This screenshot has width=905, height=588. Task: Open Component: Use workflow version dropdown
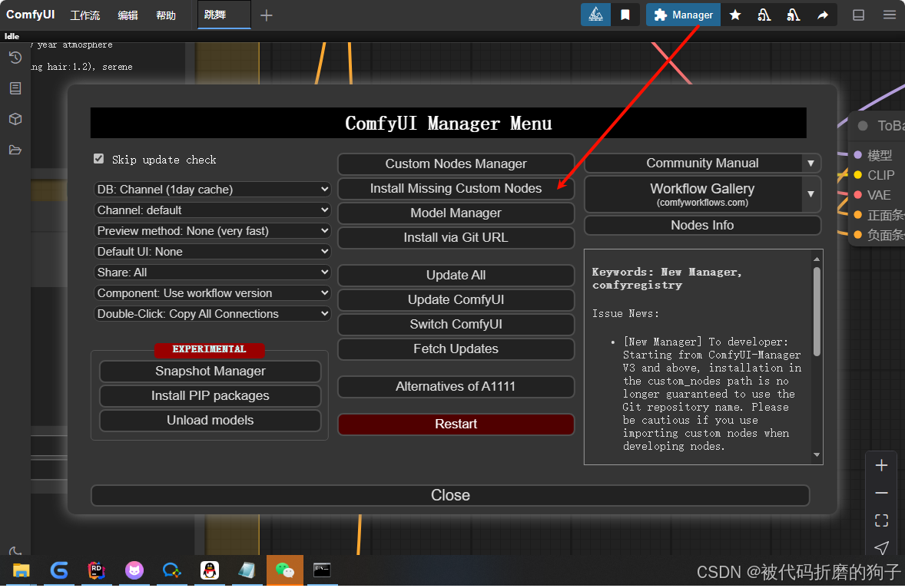pyautogui.click(x=212, y=292)
